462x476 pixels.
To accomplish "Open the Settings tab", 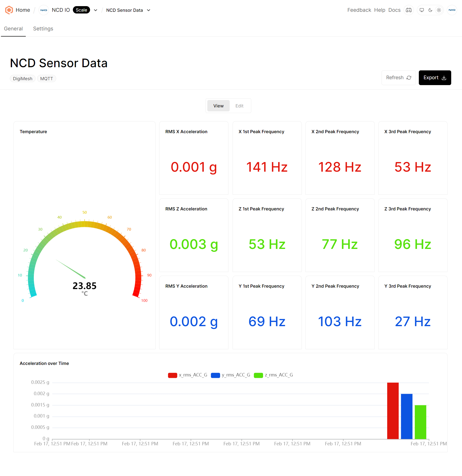I will tap(43, 29).
